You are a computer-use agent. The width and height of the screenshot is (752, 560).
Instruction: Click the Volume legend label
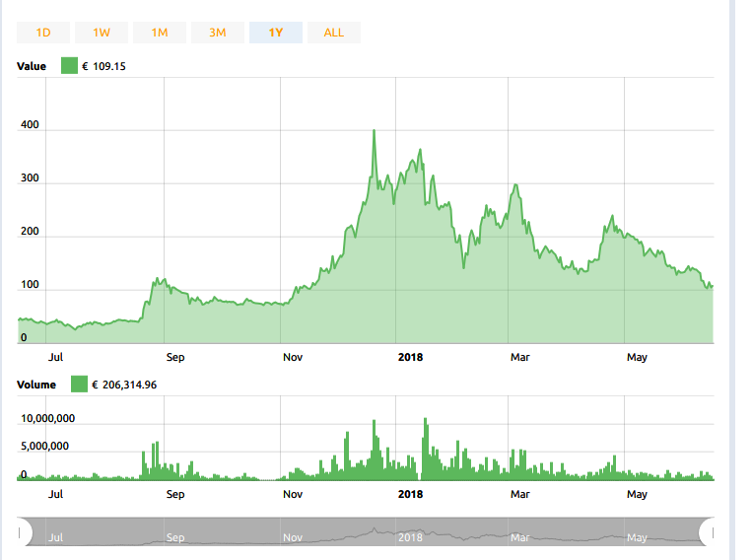point(36,385)
